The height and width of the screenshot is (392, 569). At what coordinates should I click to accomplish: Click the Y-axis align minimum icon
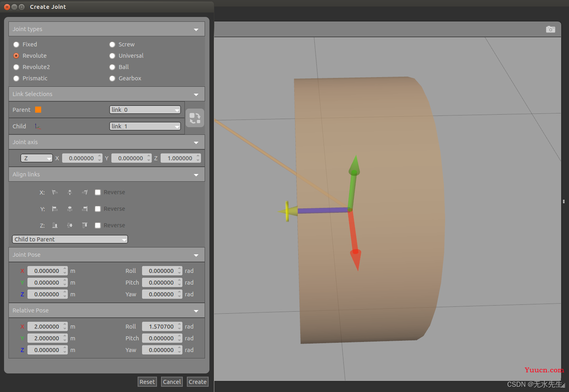(55, 209)
